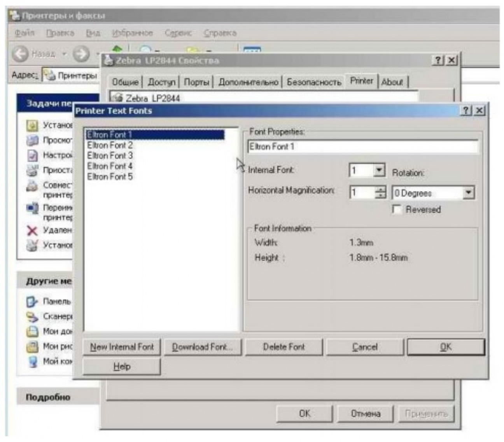Select Eltron Font 4 in the list
The image size is (504, 442).
110,166
